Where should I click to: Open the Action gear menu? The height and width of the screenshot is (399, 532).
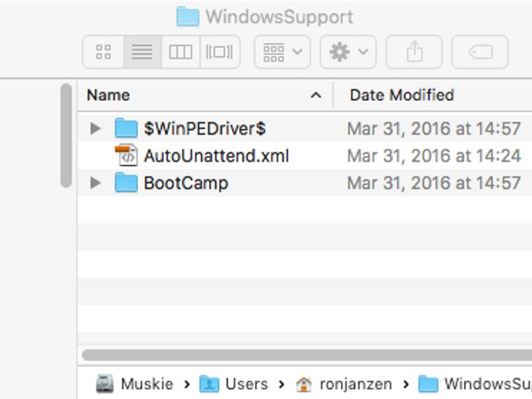[x=348, y=52]
